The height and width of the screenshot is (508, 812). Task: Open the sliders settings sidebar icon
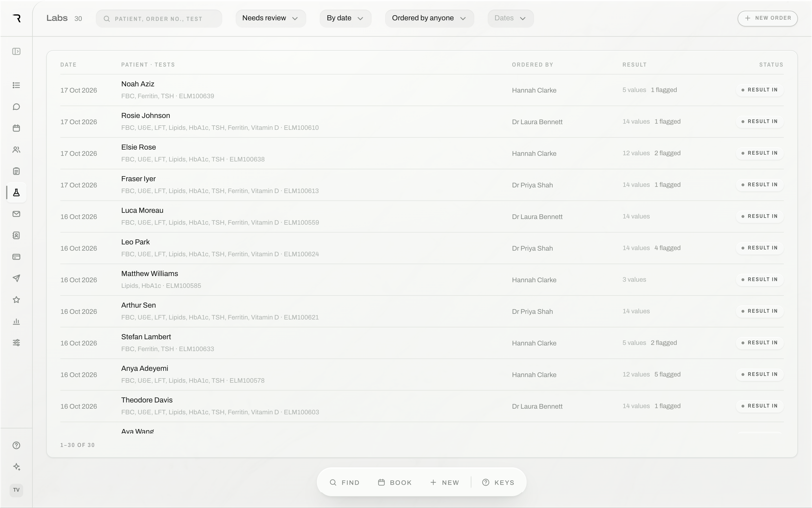tap(16, 343)
